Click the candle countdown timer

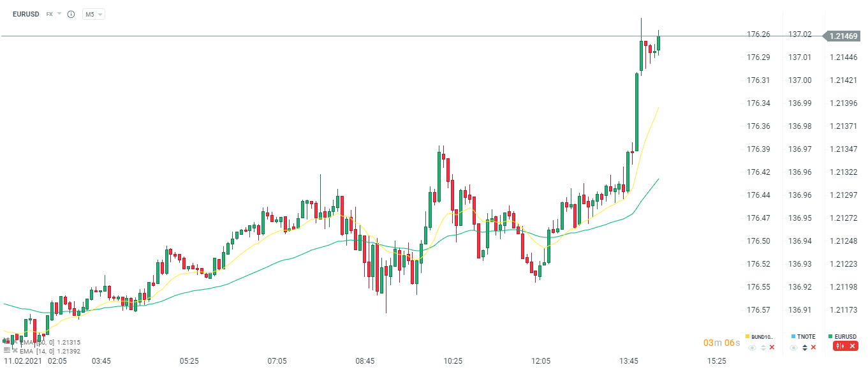721,343
